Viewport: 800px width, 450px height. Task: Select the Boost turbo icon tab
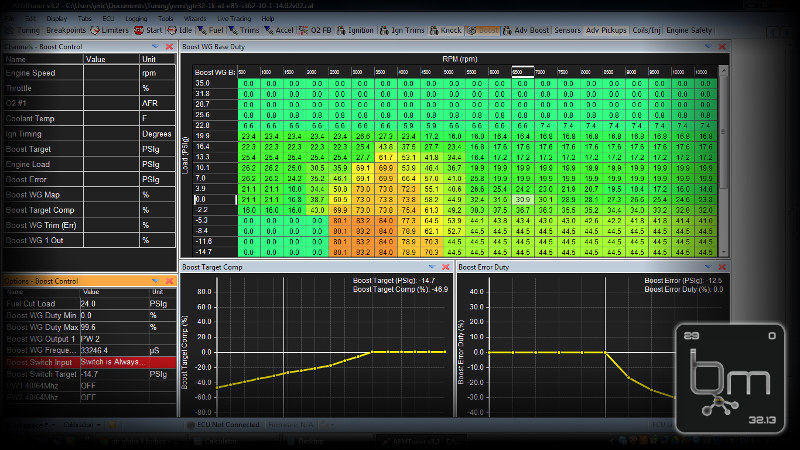pyautogui.click(x=472, y=31)
